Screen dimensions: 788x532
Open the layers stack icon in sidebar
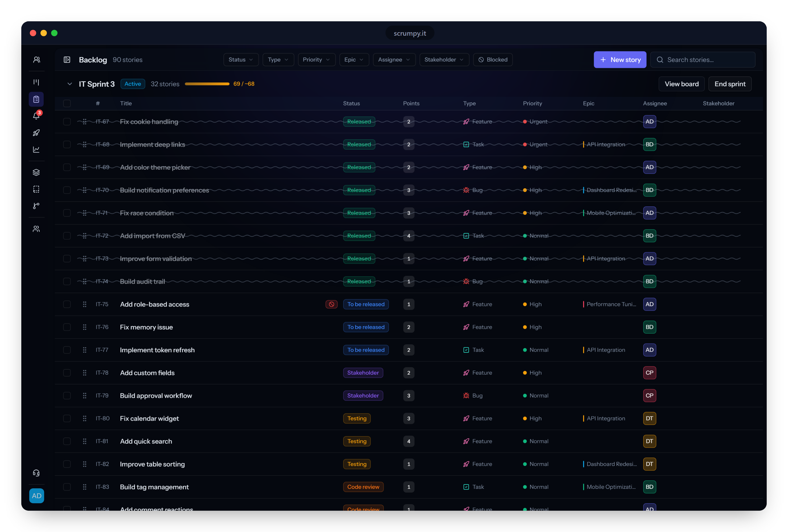[x=36, y=172]
